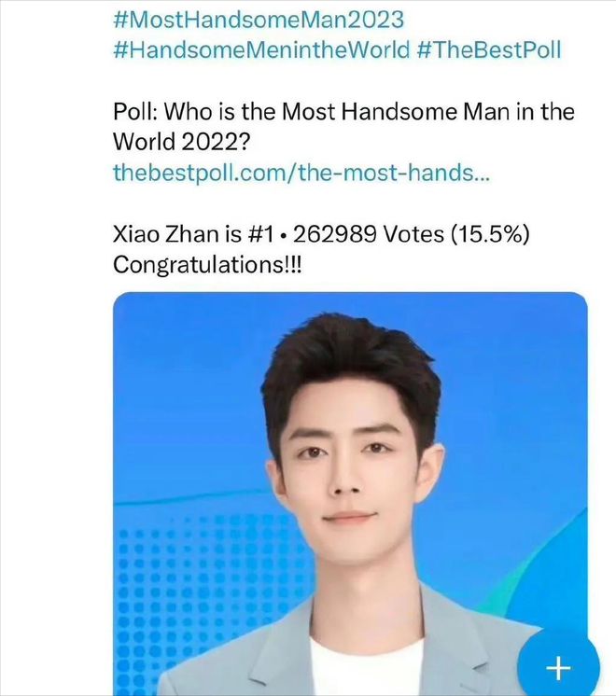Image resolution: width=616 pixels, height=696 pixels.
Task: Open the #TheBestPoll hashtag
Action: [489, 49]
